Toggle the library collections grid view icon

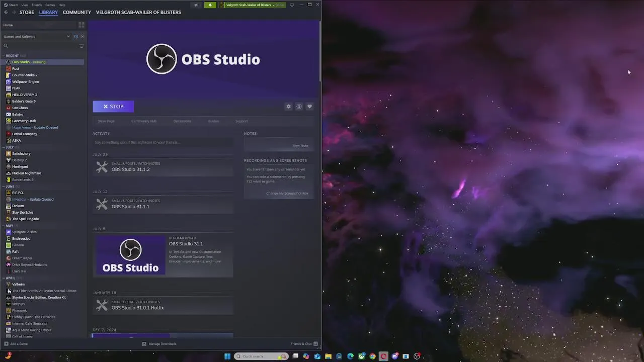click(82, 25)
